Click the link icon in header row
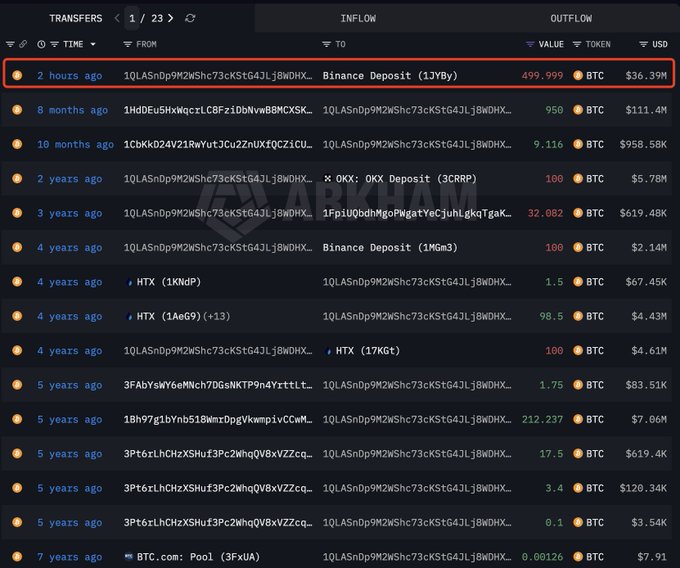The image size is (680, 568). [x=23, y=45]
